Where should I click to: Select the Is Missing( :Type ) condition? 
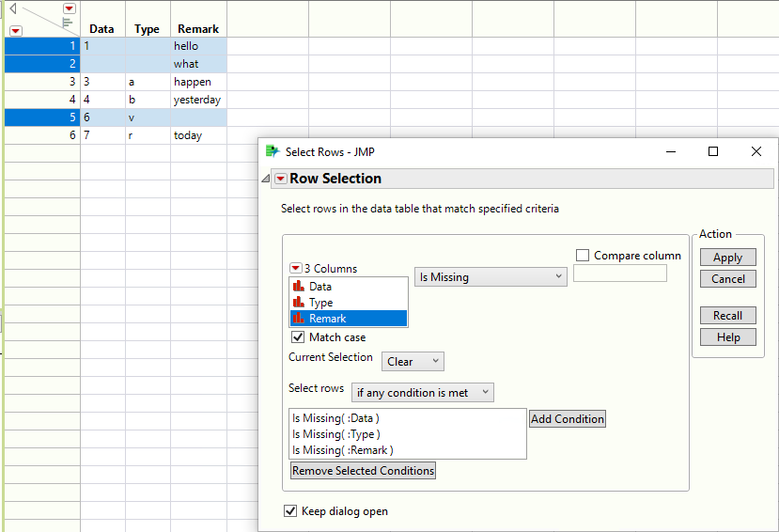(x=336, y=434)
